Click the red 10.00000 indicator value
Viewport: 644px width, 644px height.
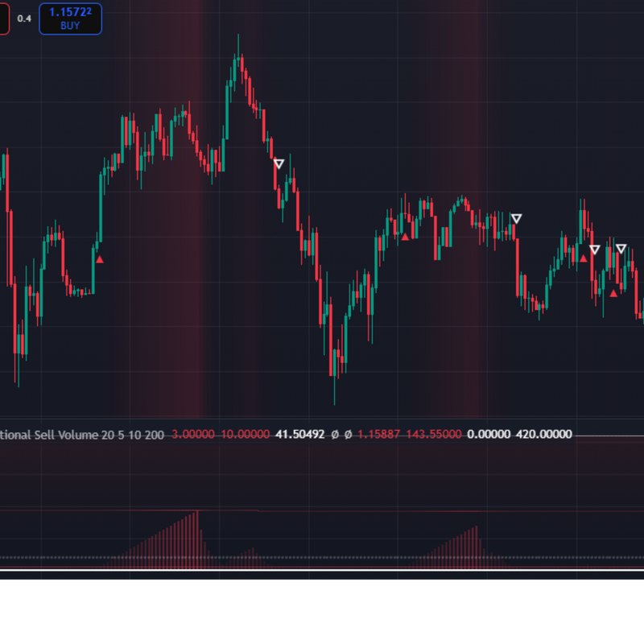click(245, 435)
